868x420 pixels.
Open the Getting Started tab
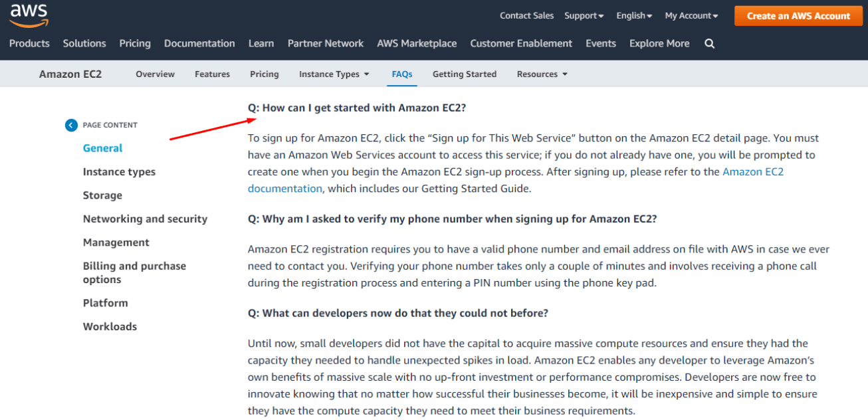coord(464,74)
